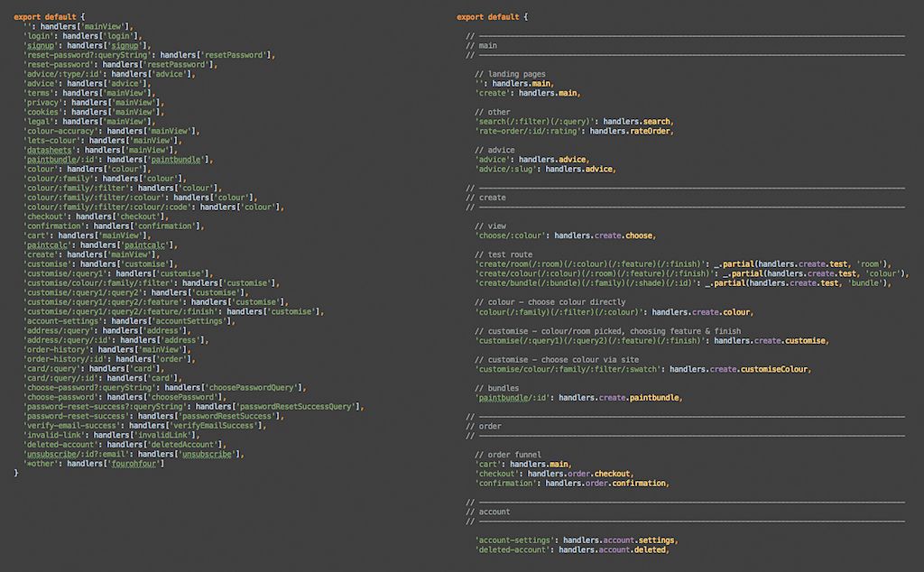The width and height of the screenshot is (924, 572).
Task: Click the '*other' fourohfour route line
Action: (94, 464)
